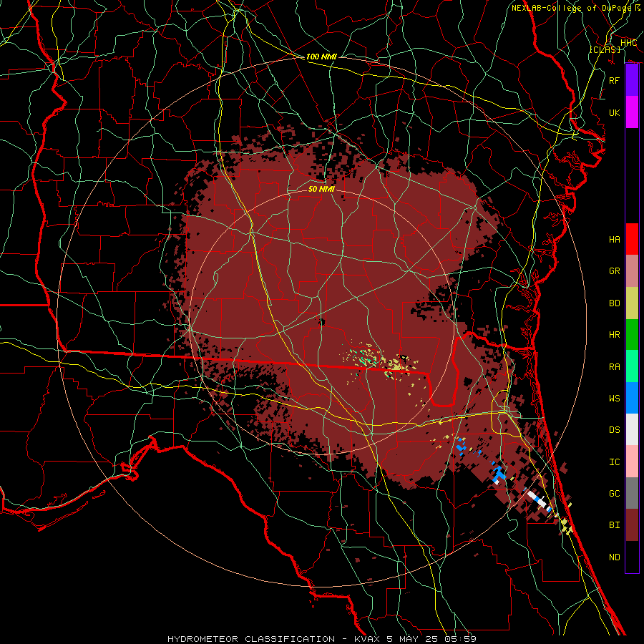The width and height of the screenshot is (644, 644).
Task: Click the HHC product label
Action: [628, 43]
